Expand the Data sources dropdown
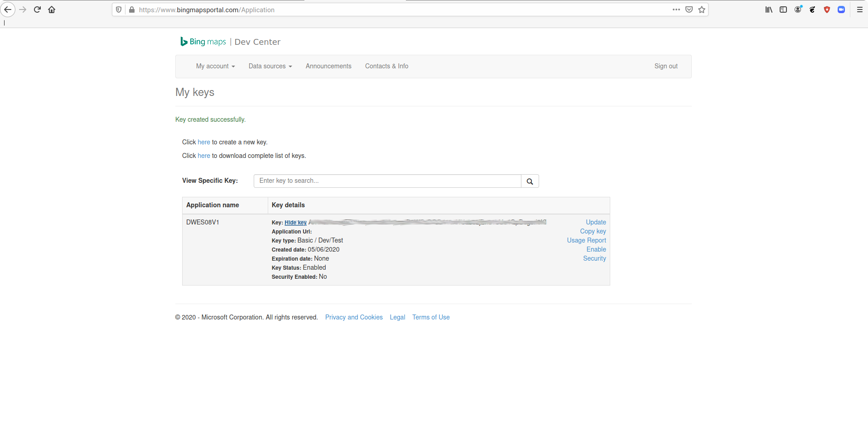This screenshot has height=448, width=868. 270,66
